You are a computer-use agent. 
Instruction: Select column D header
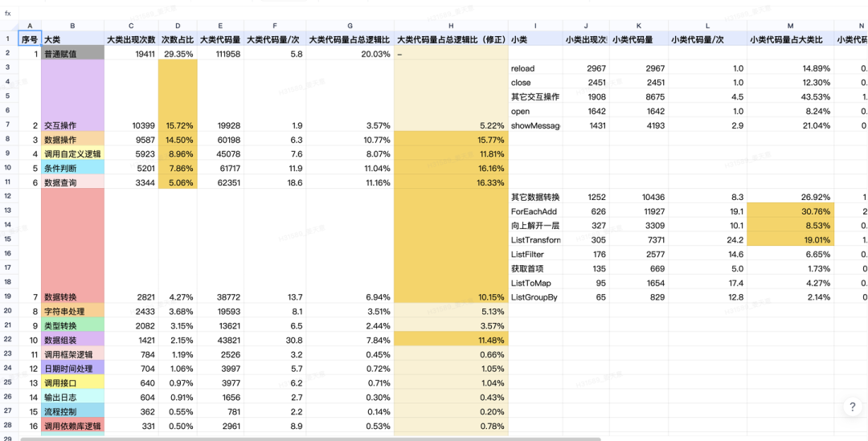point(178,27)
